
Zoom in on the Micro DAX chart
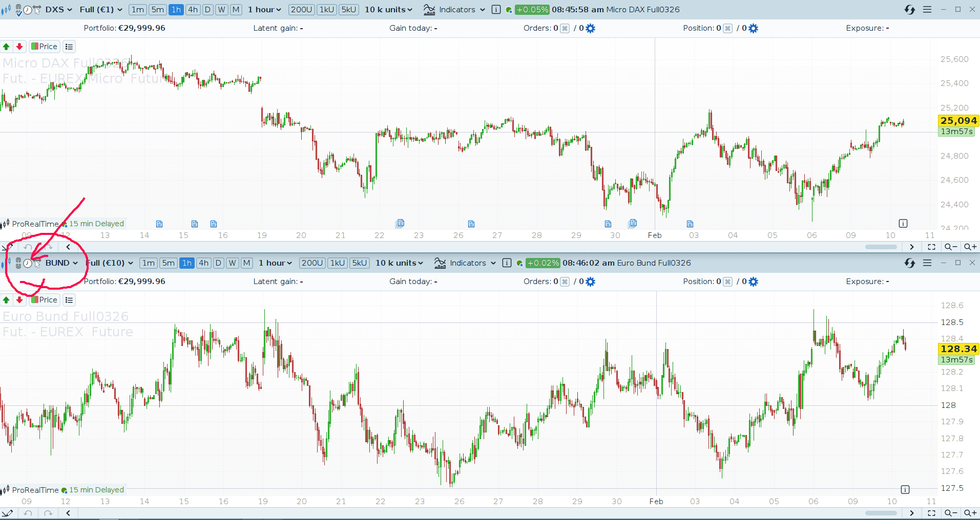point(970,247)
